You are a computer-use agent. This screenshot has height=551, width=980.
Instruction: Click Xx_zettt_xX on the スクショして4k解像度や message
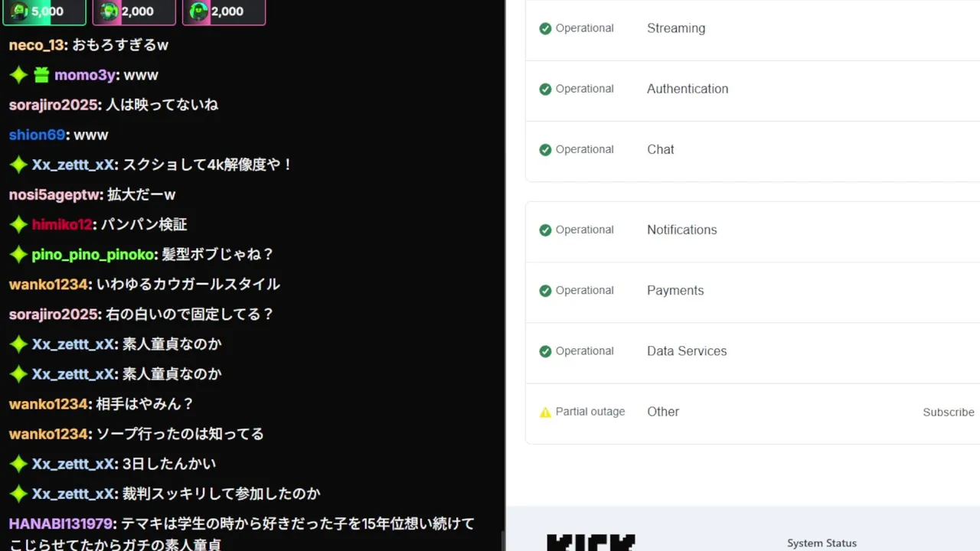coord(73,165)
